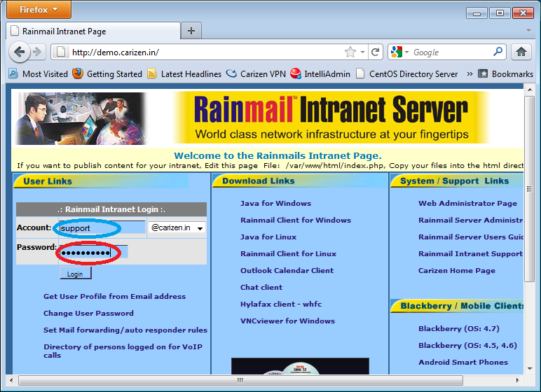
Task: Click the bookmark star icon in address bar
Action: (x=350, y=52)
